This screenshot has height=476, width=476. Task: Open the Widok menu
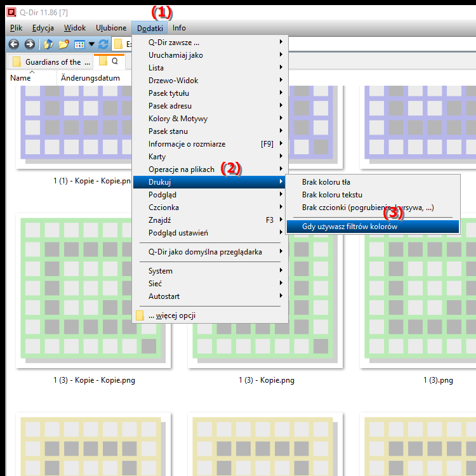click(x=75, y=28)
